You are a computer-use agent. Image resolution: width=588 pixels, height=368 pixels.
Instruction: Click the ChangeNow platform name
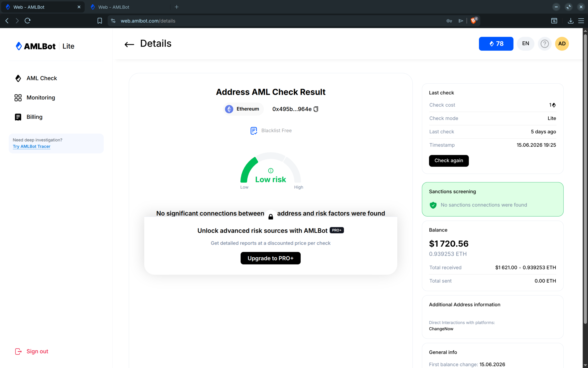(x=441, y=329)
